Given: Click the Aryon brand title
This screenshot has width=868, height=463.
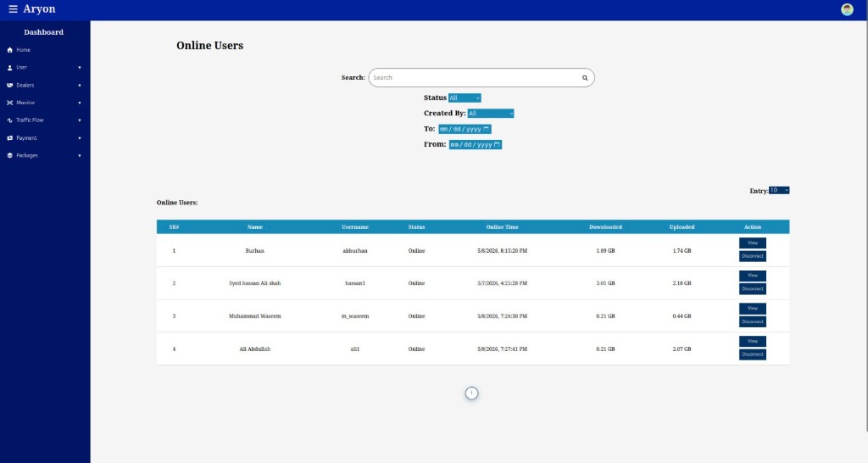Looking at the screenshot, I should coord(39,8).
